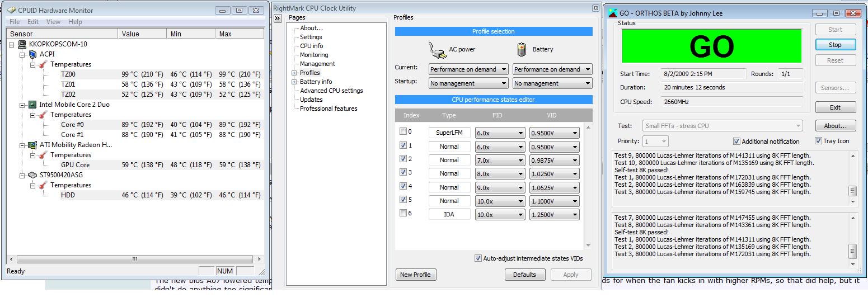The image size is (868, 302).
Task: Uncheck performance state index 1
Action: click(x=403, y=145)
